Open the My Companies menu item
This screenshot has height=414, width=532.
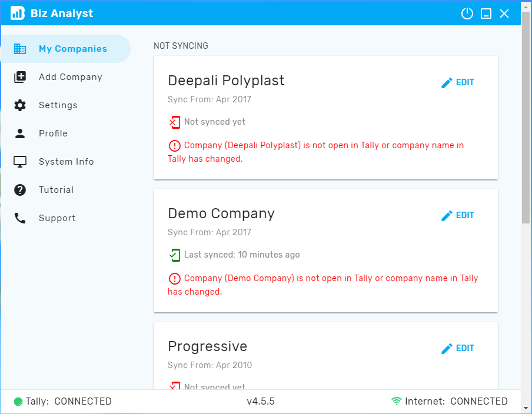pyautogui.click(x=66, y=49)
